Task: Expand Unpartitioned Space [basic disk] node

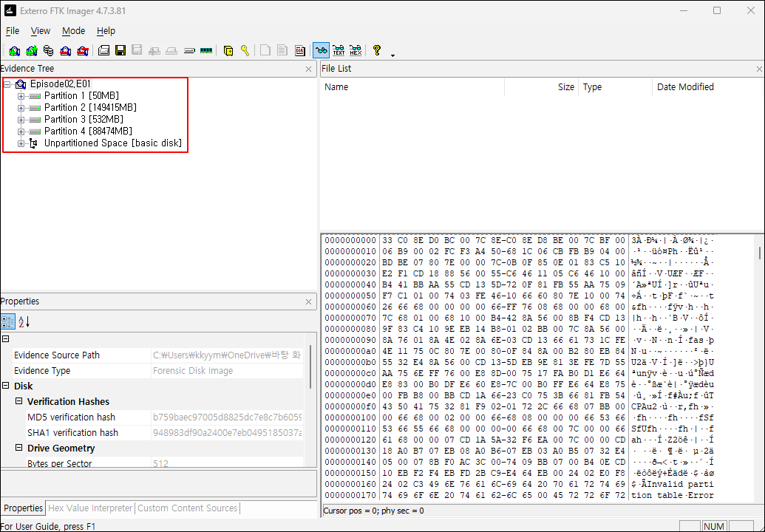Action: point(21,143)
